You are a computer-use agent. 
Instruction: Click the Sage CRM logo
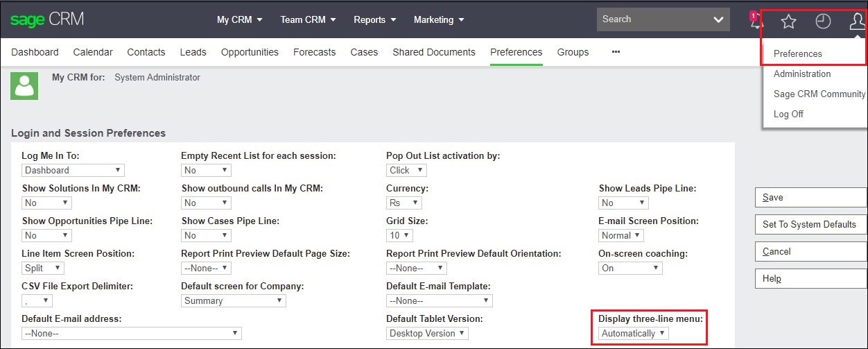[47, 19]
